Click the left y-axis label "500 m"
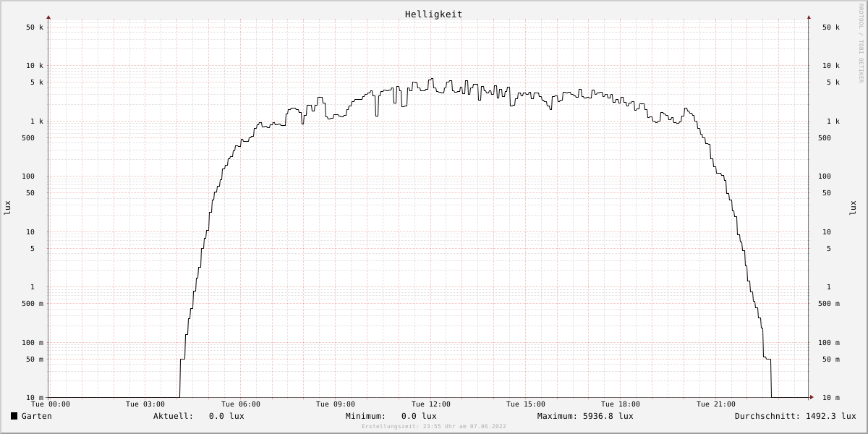 33,304
